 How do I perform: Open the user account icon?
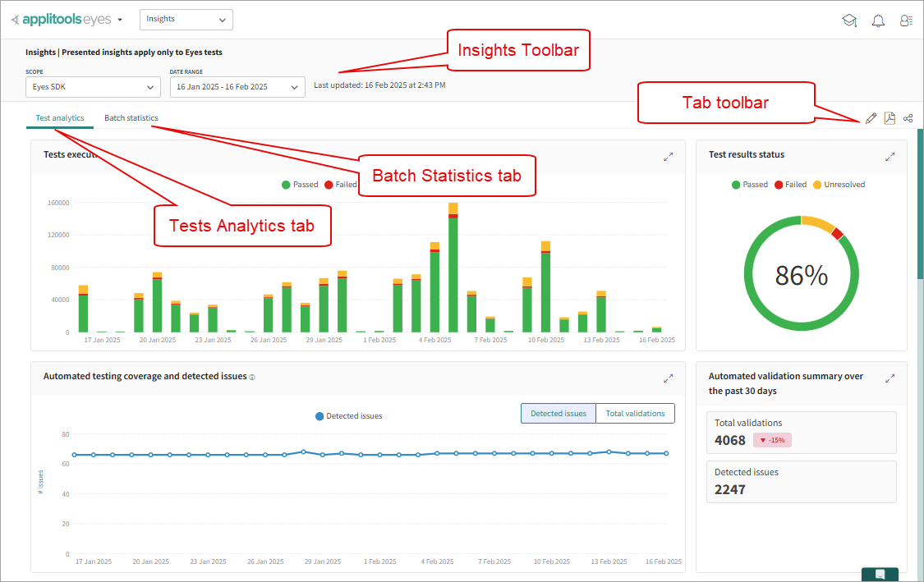906,21
